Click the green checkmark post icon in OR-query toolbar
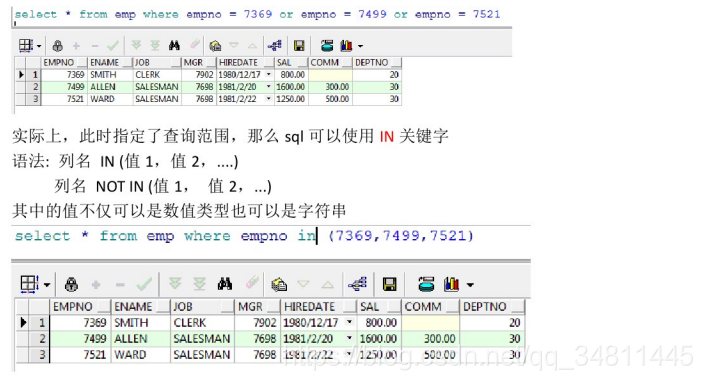 (x=113, y=45)
